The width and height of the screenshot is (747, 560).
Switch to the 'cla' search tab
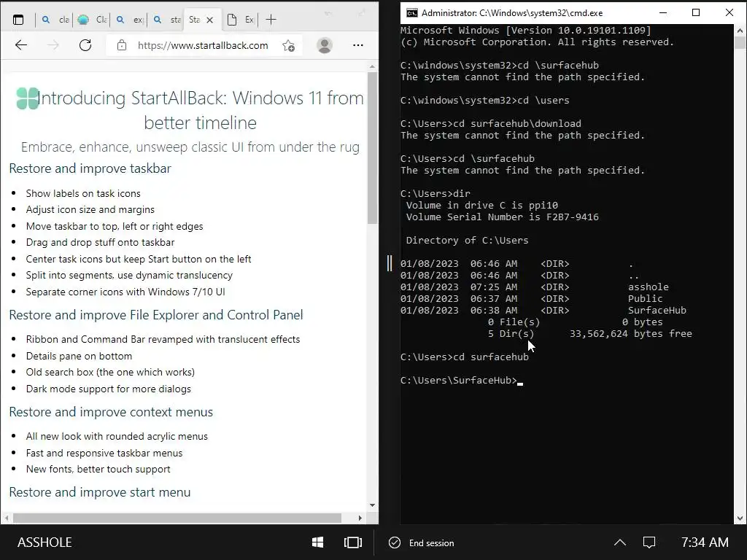pos(55,20)
